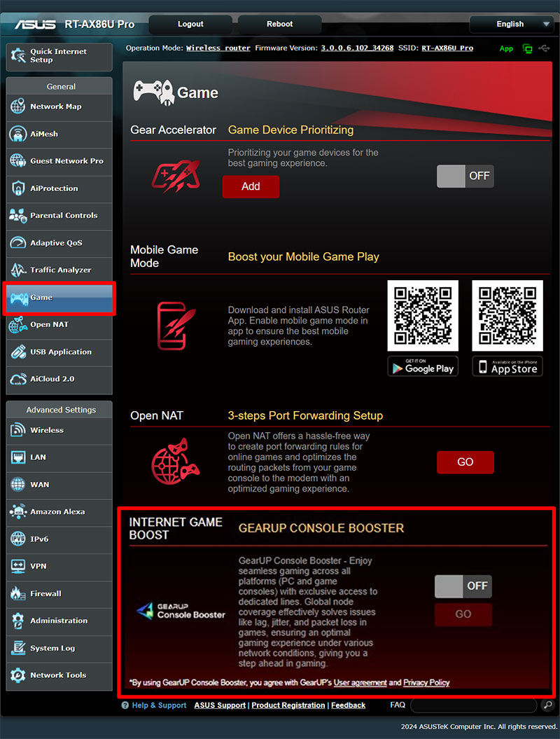Click the AiMesh icon in sidebar
The image size is (560, 739).
(18, 134)
